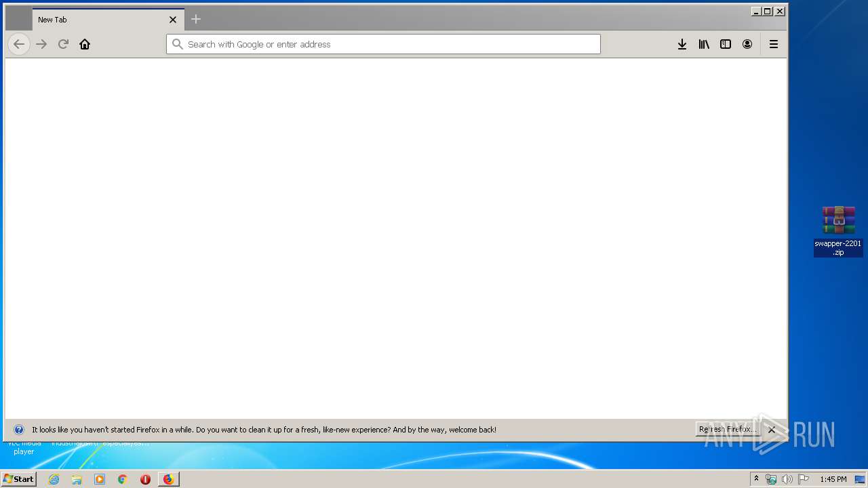Open the Windows Start menu
The width and height of the screenshot is (868, 488).
click(x=19, y=479)
